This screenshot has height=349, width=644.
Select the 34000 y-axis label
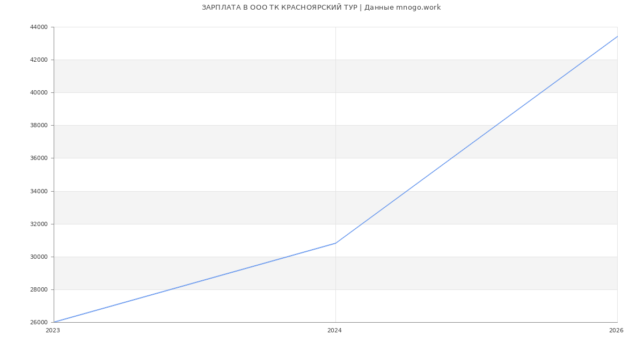click(39, 191)
